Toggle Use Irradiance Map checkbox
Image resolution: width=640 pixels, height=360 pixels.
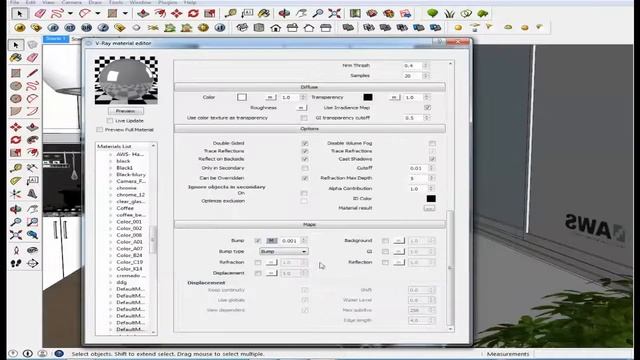point(427,108)
